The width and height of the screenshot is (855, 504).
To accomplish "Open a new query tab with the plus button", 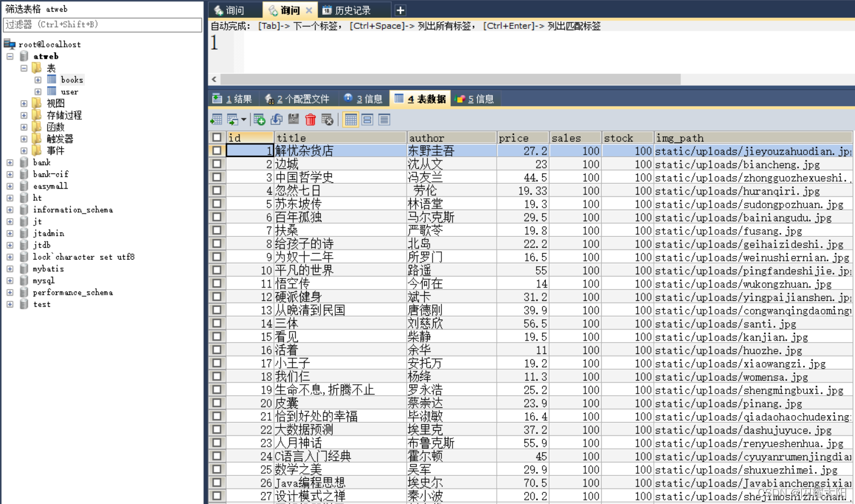I will tap(400, 9).
